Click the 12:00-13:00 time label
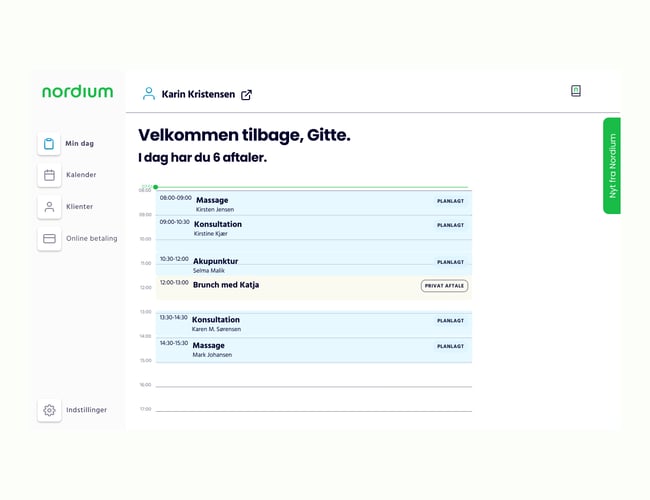Image resolution: width=650 pixels, height=500 pixels. [x=174, y=283]
